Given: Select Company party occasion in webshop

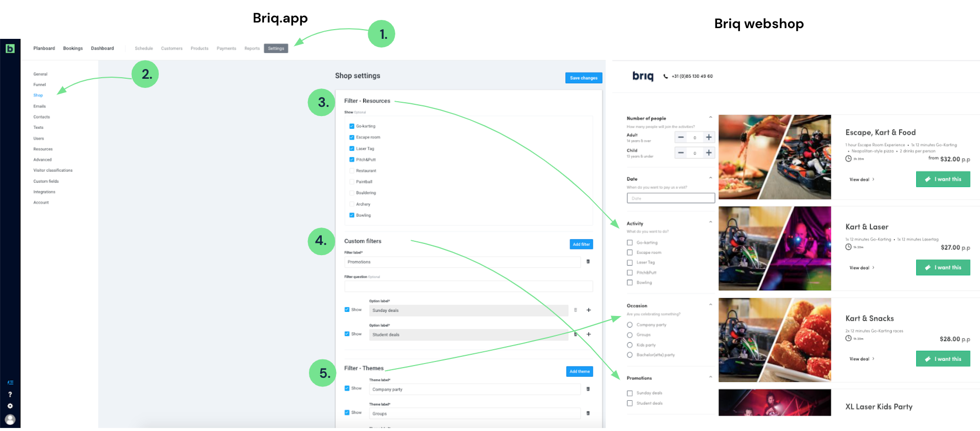Looking at the screenshot, I should point(630,325).
